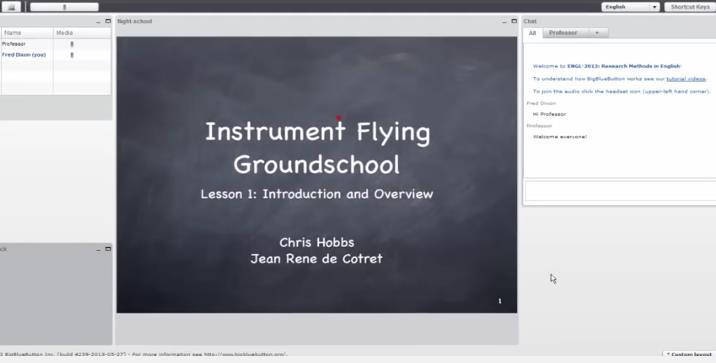Click the chat message input field
This screenshot has width=716, height=363.
620,191
